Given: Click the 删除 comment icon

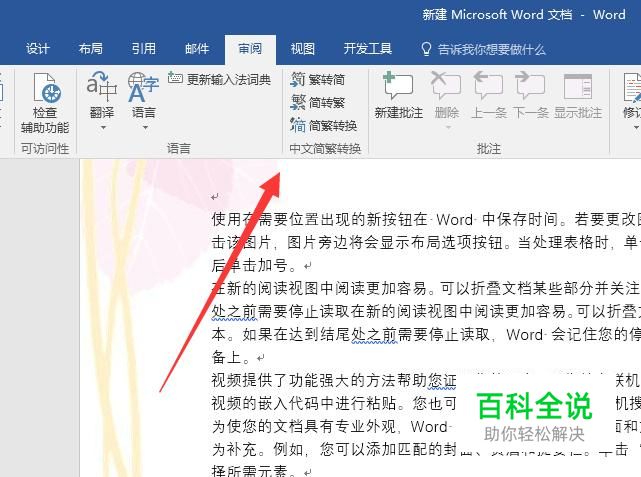Looking at the screenshot, I should point(446,86).
